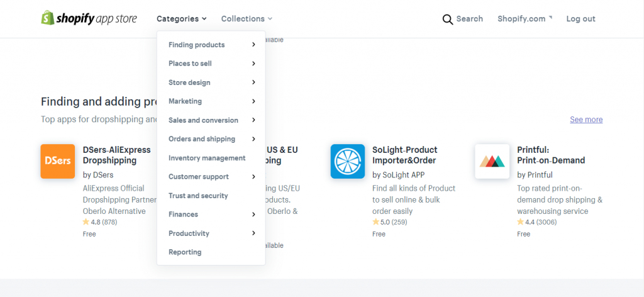Screen dimensions: 644x297
Task: Open the Collections dropdown
Action: click(x=247, y=18)
